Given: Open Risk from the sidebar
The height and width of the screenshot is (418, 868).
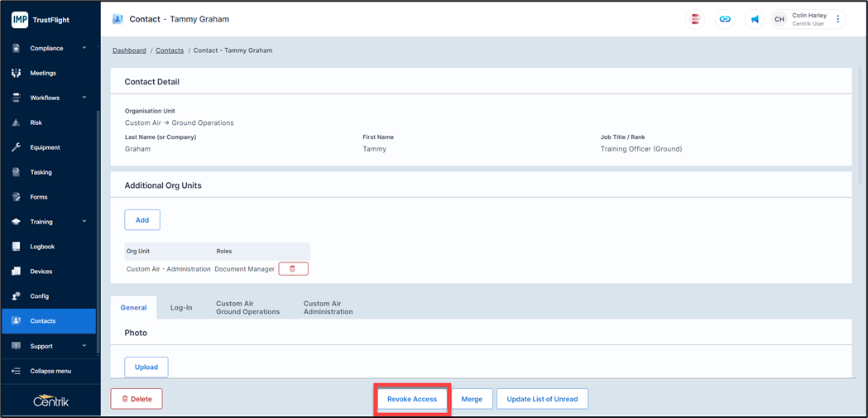Looking at the screenshot, I should coord(36,123).
